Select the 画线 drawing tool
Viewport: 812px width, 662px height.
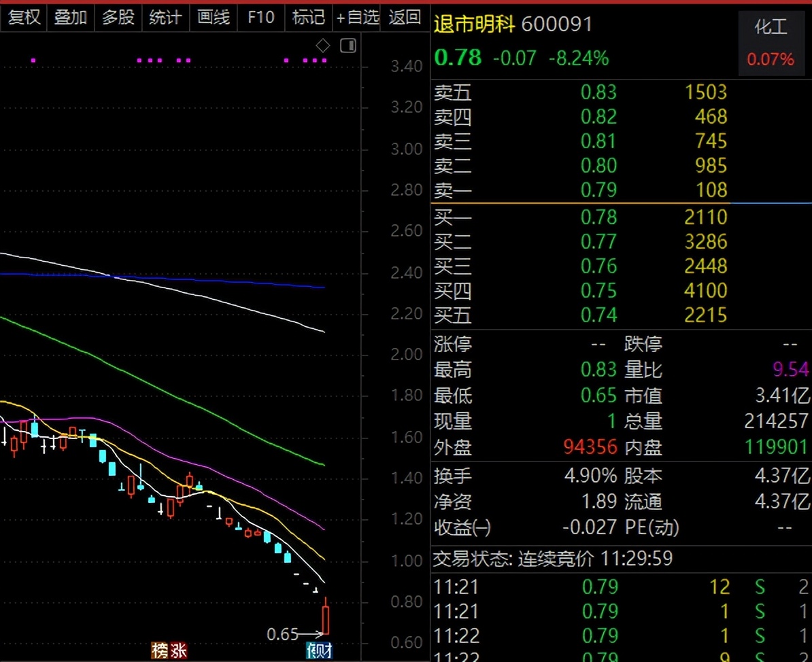(213, 16)
